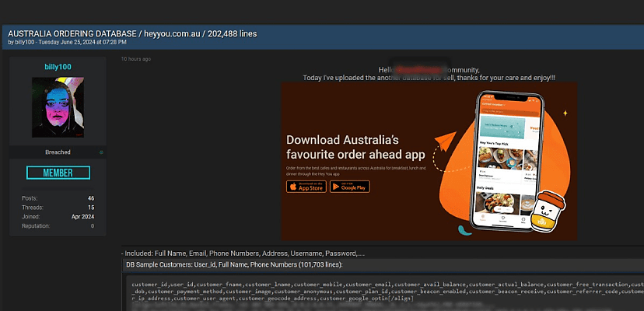Click the Reputation value 0

[93, 226]
